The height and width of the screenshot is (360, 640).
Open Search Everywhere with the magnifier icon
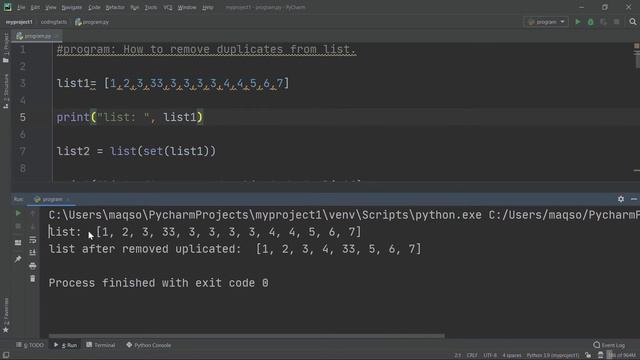click(x=633, y=22)
